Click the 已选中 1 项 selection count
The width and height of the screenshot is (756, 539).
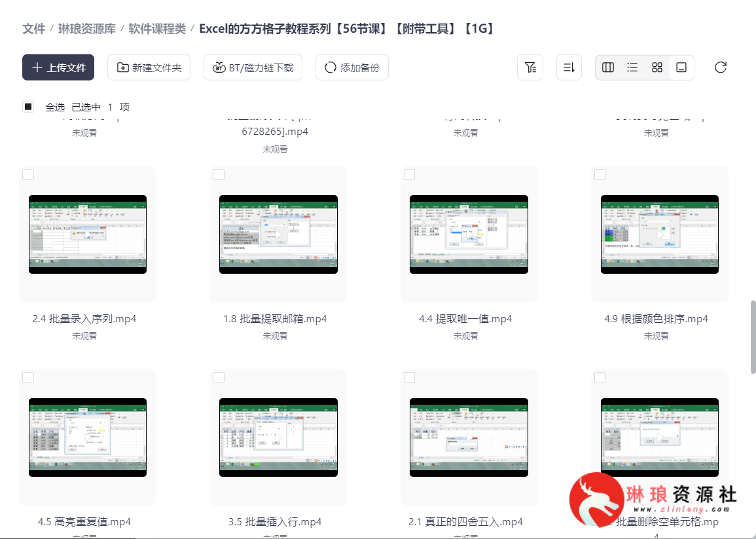click(100, 107)
